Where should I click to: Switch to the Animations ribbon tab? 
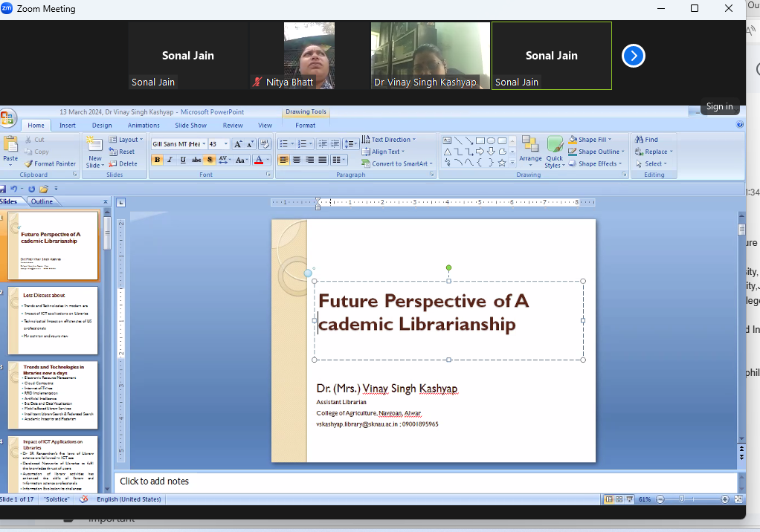[x=144, y=126]
